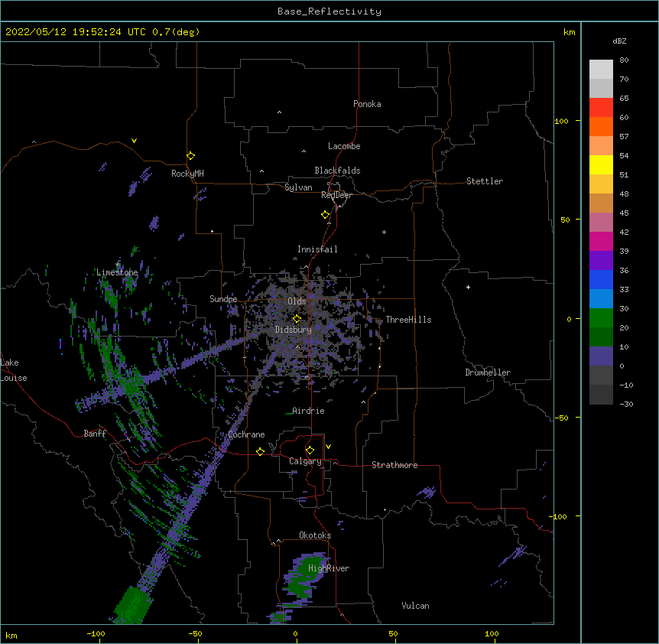The image size is (659, 644).
Task: Click the purple 39 dBZ color swatch
Action: (601, 261)
